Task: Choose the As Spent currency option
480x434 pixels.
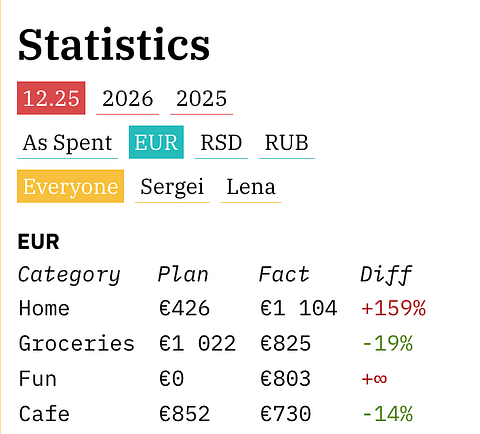Action: coord(67,142)
